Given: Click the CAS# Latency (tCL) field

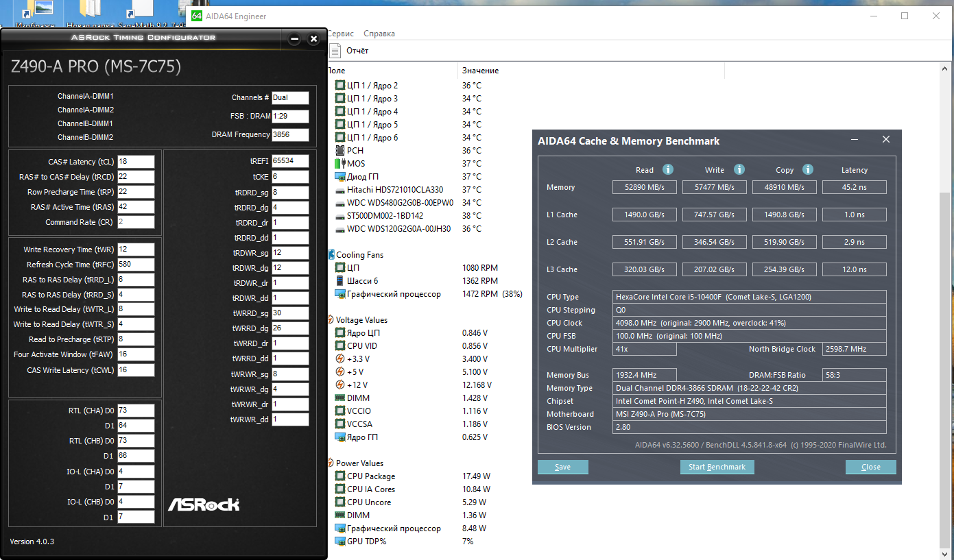Looking at the screenshot, I should (136, 162).
